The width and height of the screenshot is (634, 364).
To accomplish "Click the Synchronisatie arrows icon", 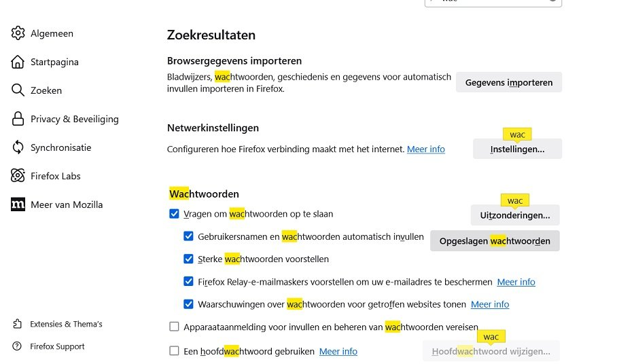I will (x=18, y=147).
